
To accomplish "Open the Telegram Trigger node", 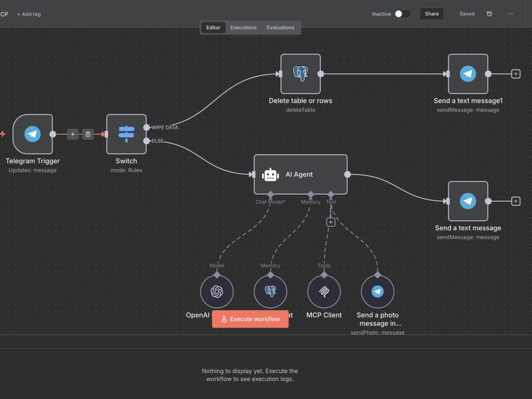I will tap(32, 134).
